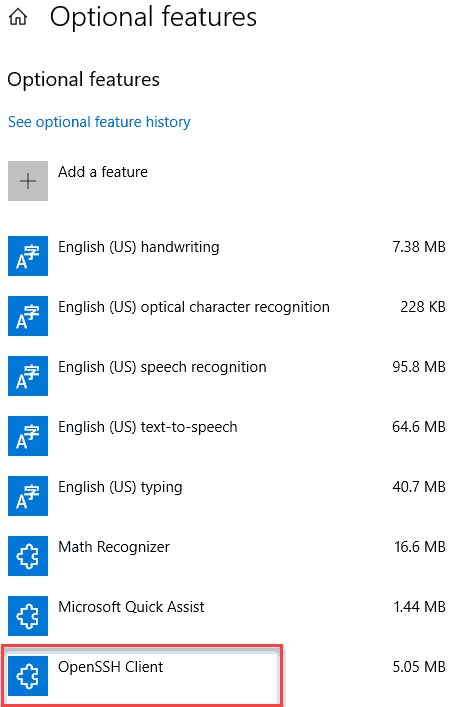
Task: Click the large Optional features page title
Action: [x=153, y=17]
